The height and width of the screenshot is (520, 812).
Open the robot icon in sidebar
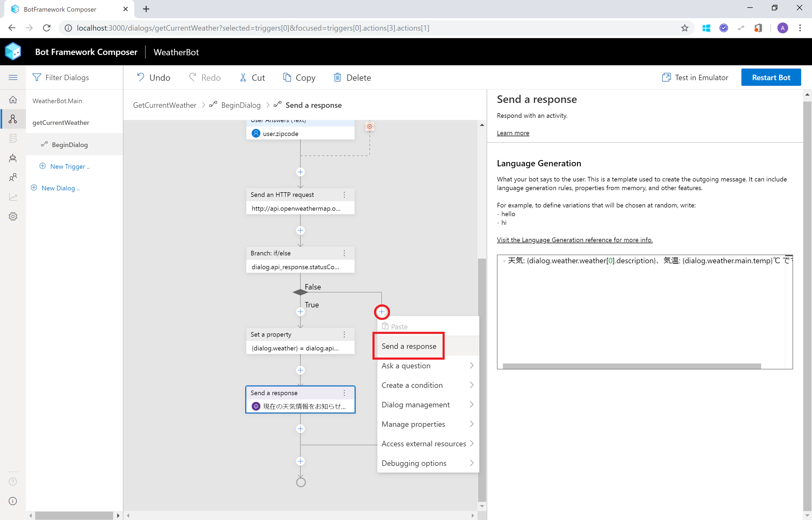click(13, 158)
